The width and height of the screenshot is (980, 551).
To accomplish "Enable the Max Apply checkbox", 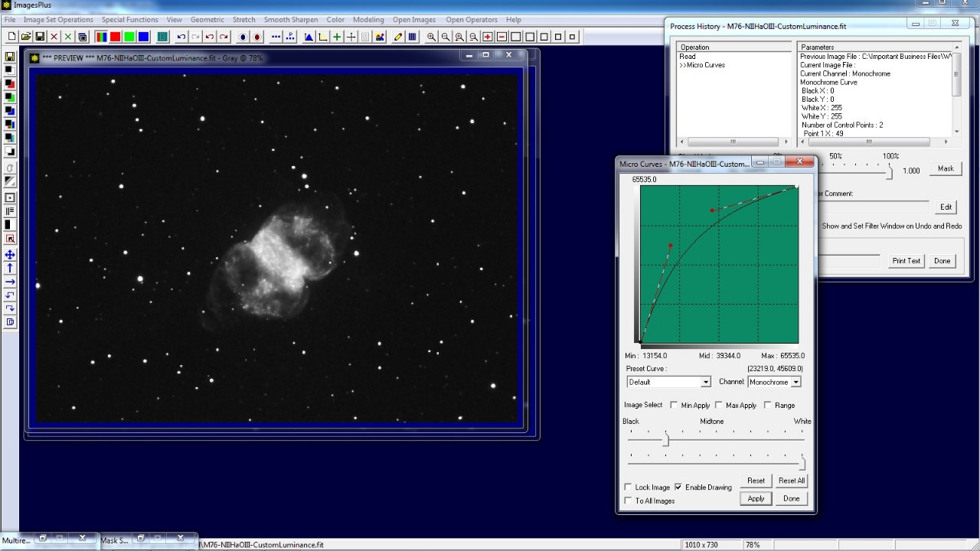I will pyautogui.click(x=718, y=405).
